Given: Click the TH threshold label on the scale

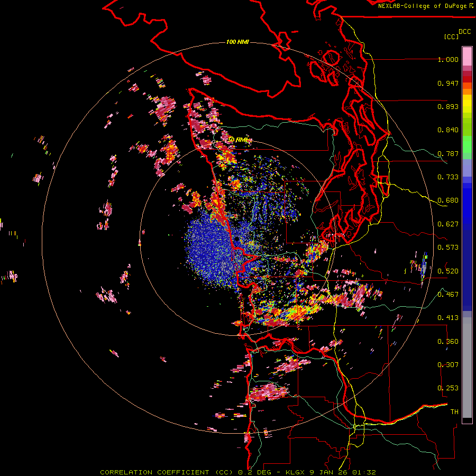Looking at the screenshot, I should point(454,411).
